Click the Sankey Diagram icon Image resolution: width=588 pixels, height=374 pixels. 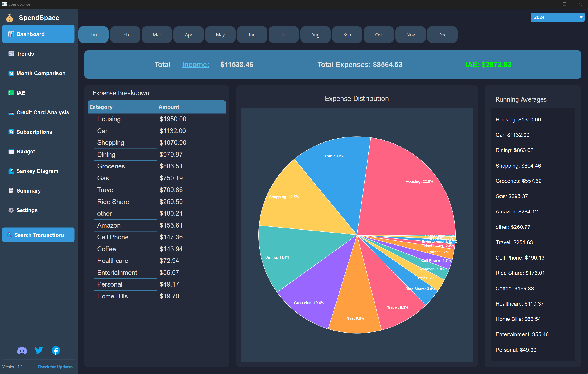11,171
